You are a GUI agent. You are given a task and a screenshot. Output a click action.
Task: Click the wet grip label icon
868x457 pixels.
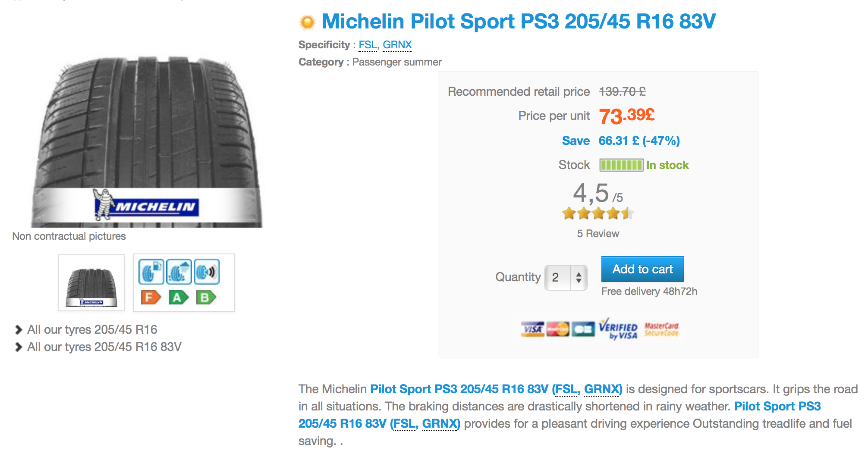click(179, 272)
